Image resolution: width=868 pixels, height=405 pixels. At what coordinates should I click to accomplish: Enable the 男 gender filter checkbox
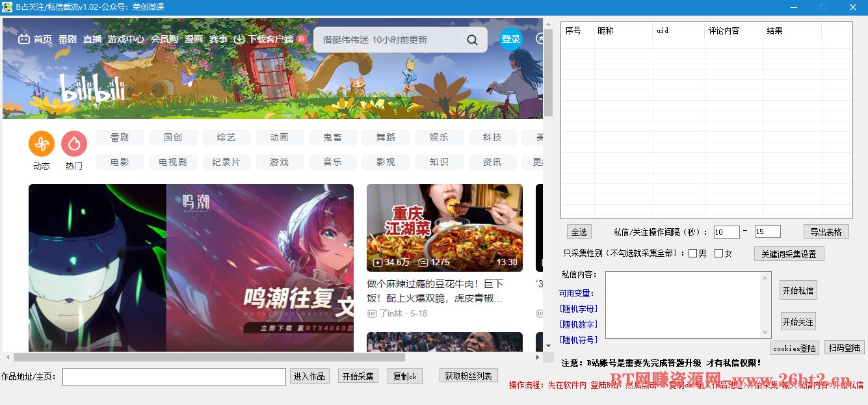[x=694, y=254]
